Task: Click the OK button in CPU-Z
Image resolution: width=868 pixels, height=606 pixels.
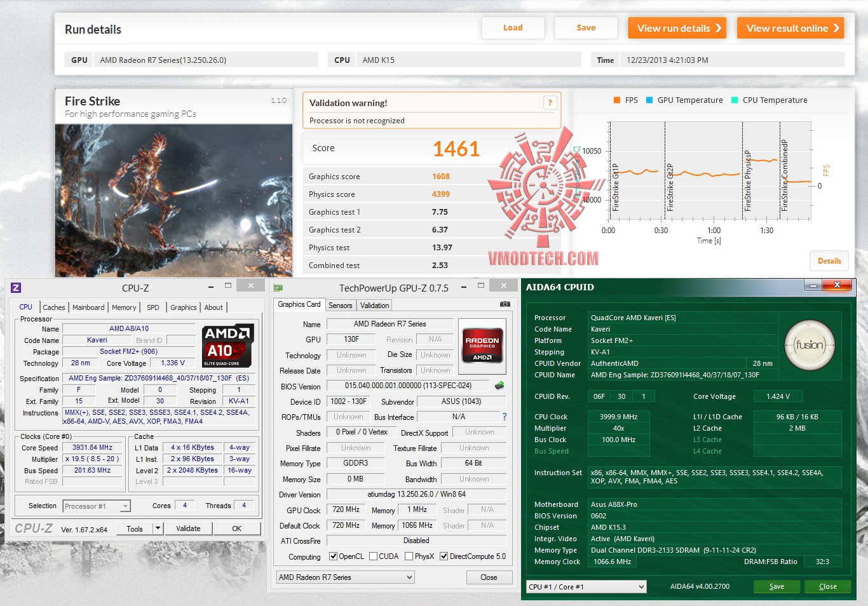Action: pos(236,529)
